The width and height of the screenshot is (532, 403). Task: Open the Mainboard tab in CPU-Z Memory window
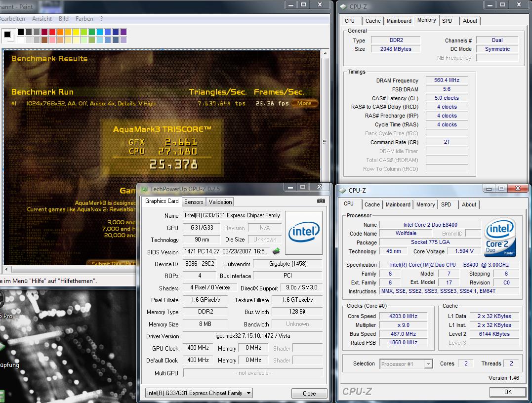[399, 21]
